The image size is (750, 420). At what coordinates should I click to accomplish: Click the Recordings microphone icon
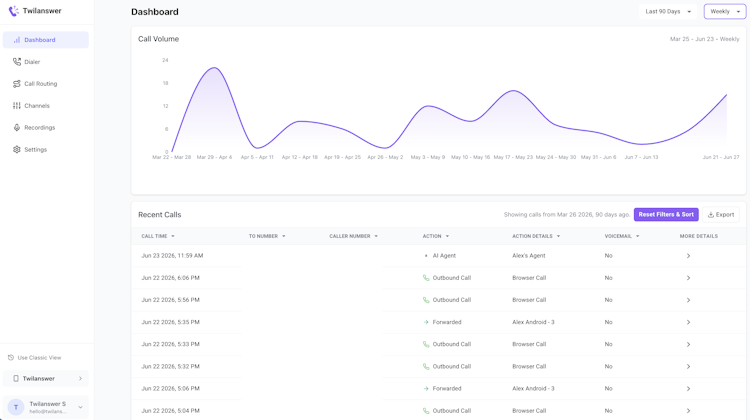(17, 128)
